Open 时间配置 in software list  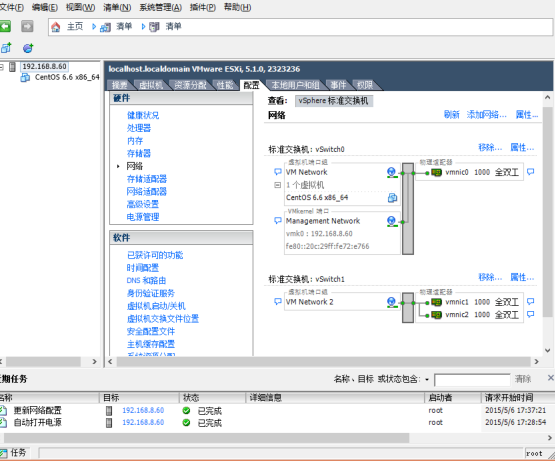pos(143,268)
